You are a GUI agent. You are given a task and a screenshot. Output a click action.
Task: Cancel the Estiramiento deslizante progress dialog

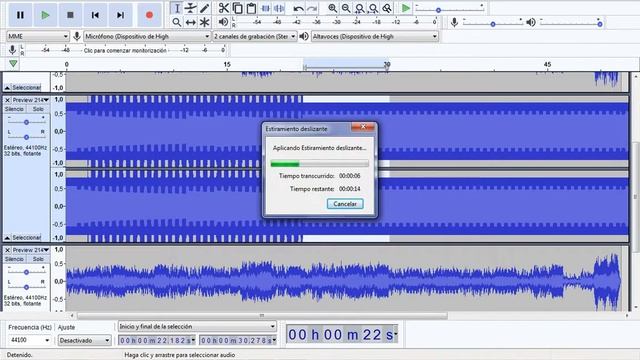pyautogui.click(x=345, y=204)
